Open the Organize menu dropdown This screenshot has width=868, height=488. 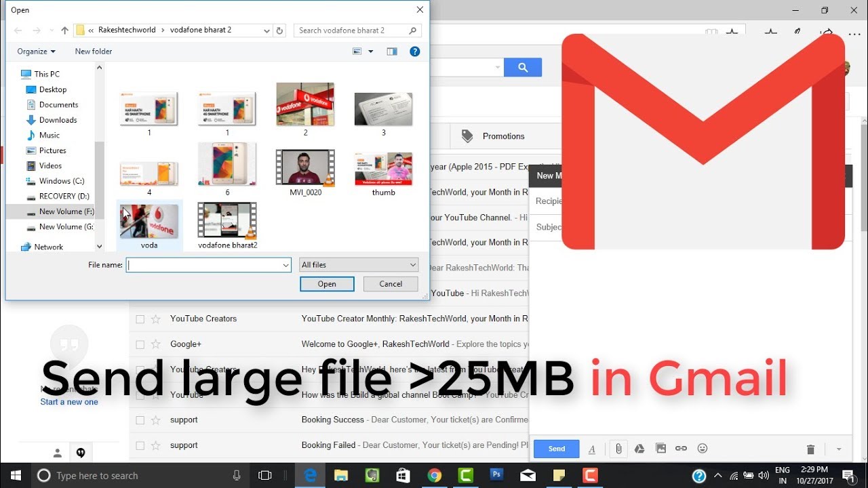pyautogui.click(x=37, y=52)
